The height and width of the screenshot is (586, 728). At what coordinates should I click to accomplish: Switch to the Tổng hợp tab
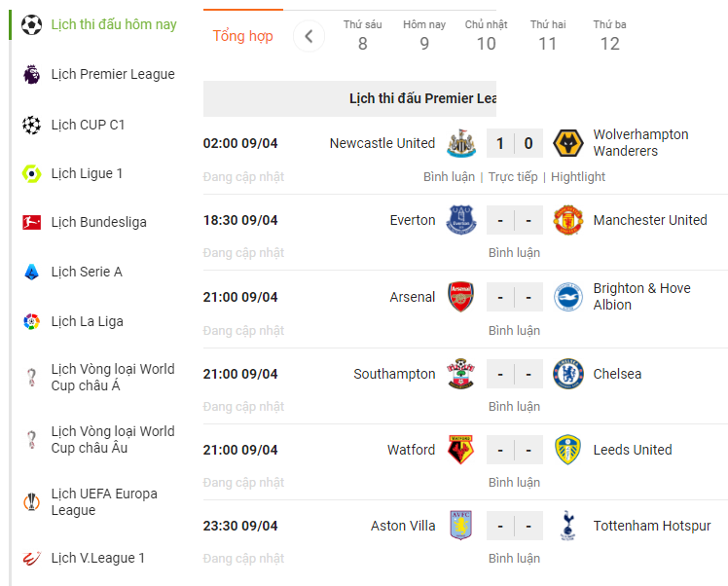tap(242, 36)
